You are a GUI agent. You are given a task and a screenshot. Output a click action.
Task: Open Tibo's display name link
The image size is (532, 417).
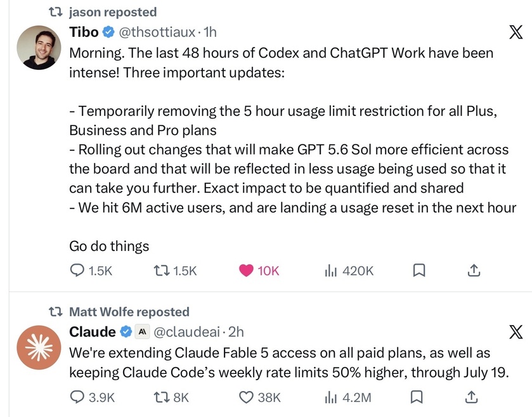click(x=84, y=32)
